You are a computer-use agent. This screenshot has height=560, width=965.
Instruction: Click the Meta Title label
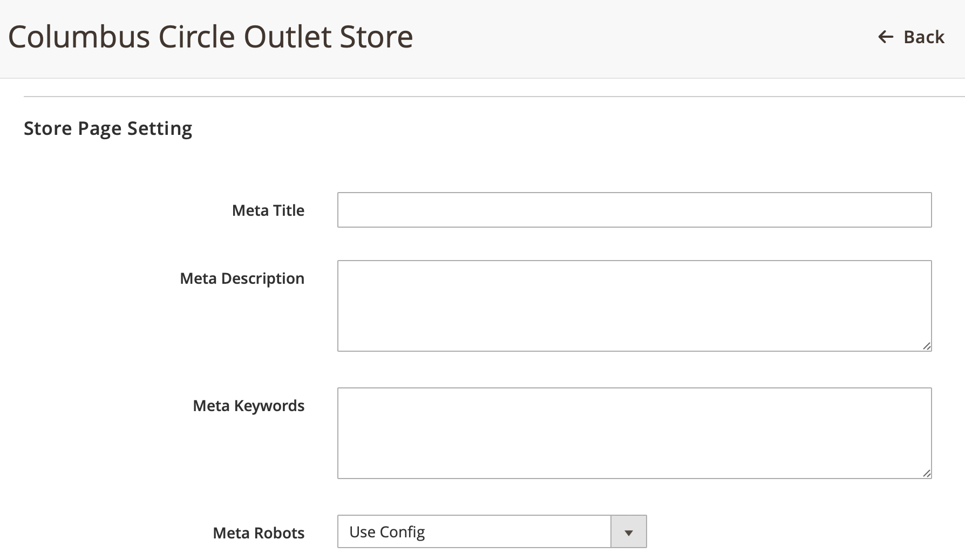268,210
